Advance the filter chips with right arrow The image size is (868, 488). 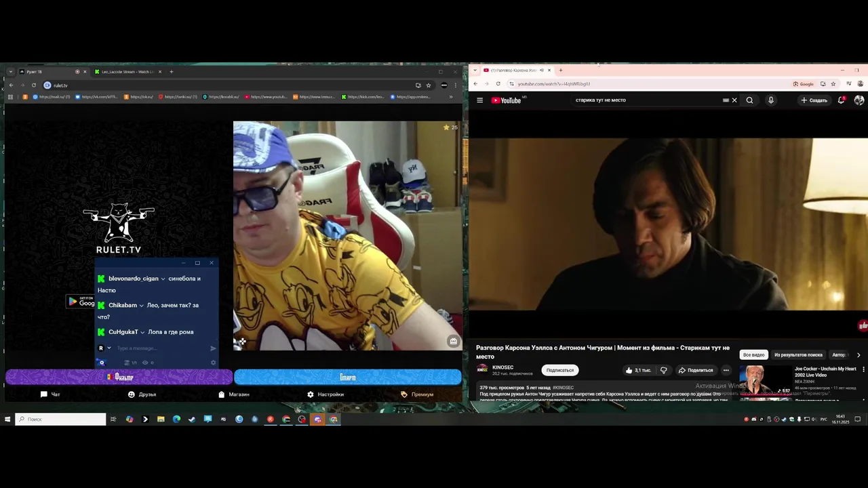[x=859, y=354]
